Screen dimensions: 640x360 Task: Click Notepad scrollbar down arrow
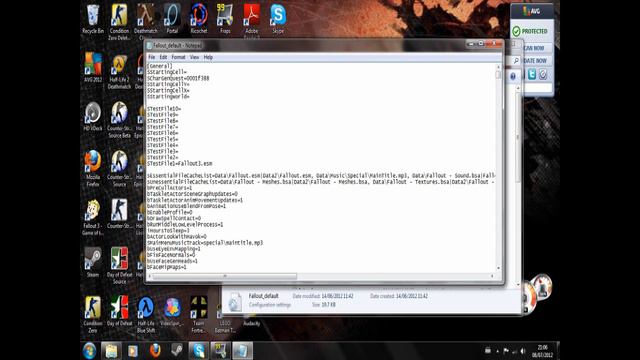pos(498,268)
